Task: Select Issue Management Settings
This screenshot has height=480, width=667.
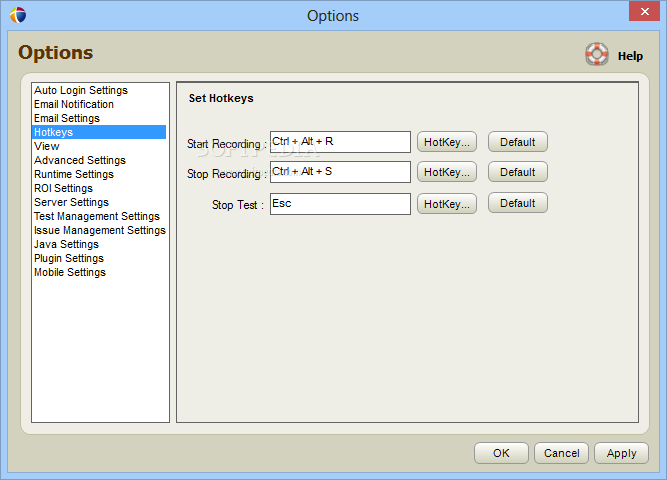Action: [100, 231]
